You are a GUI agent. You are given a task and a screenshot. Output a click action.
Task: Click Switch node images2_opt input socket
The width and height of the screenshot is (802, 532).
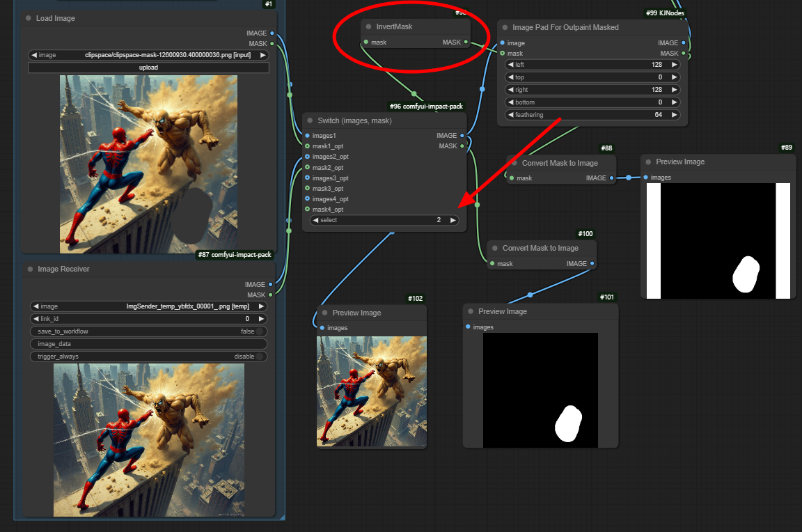tap(308, 157)
